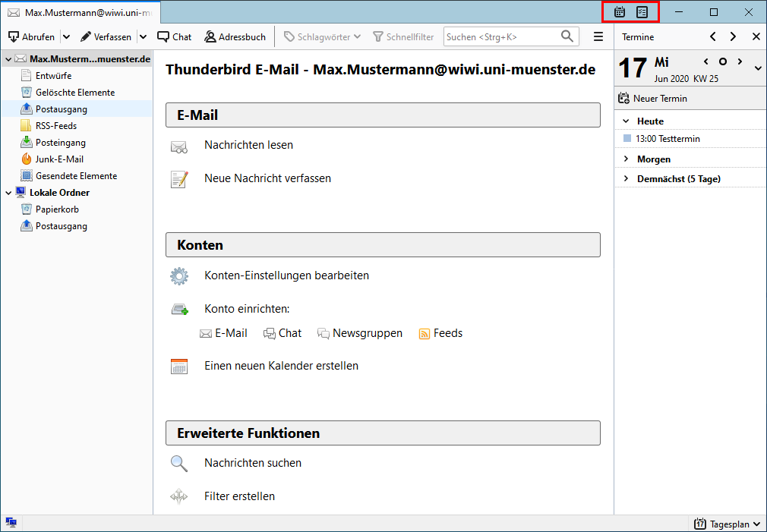Viewport: 767px width, 532px height.
Task: Set up a Newsgruppen account
Action: coord(360,333)
